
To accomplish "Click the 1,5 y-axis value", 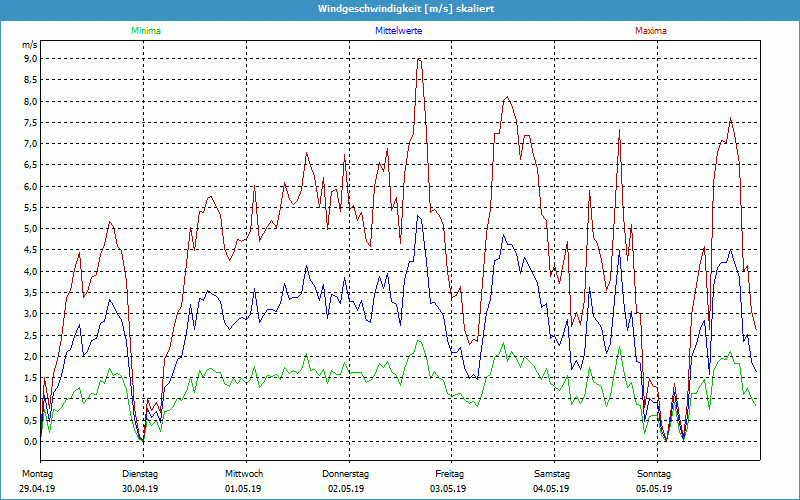I will tap(31, 378).
